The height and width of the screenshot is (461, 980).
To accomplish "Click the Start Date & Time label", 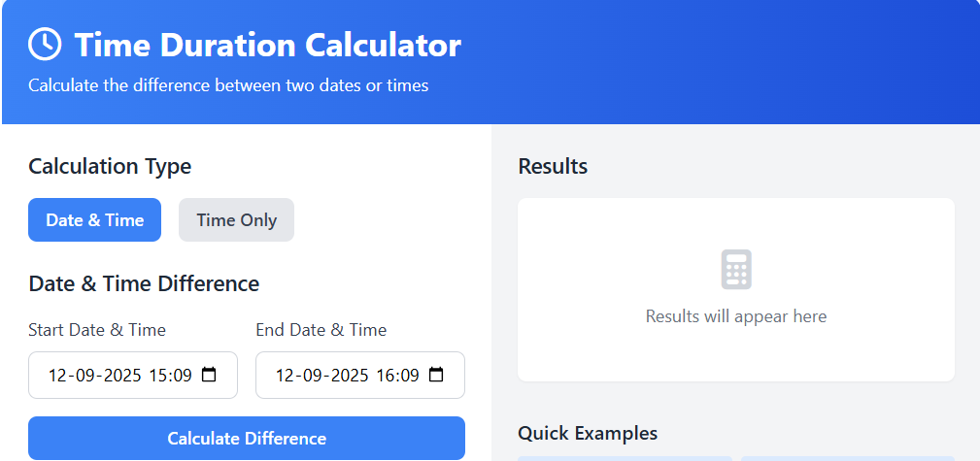I will 97,330.
